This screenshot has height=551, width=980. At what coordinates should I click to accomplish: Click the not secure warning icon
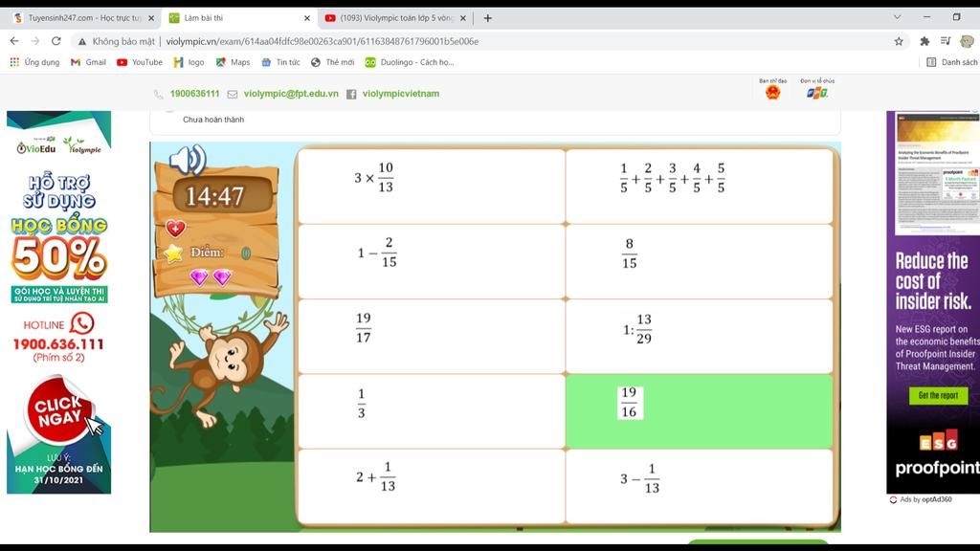click(81, 41)
